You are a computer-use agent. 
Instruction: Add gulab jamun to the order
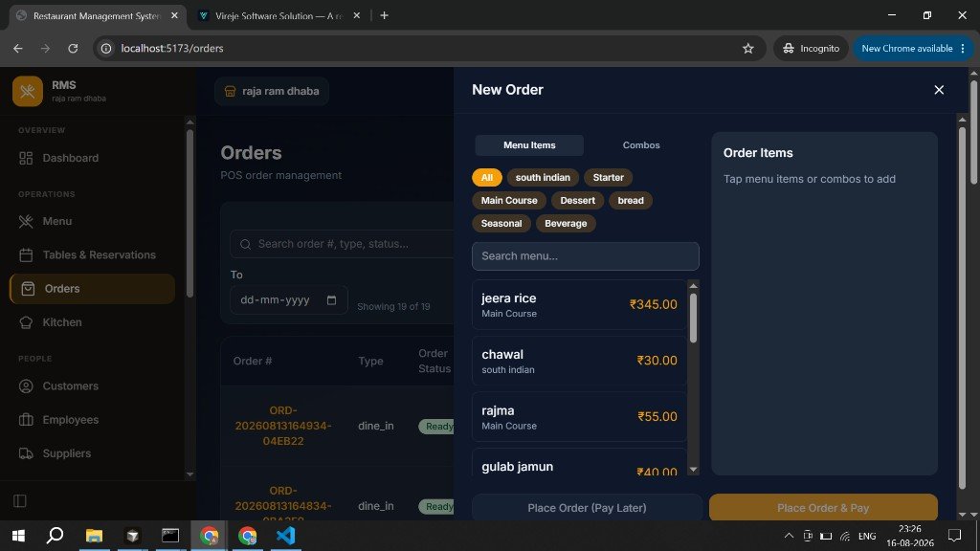[x=579, y=462]
